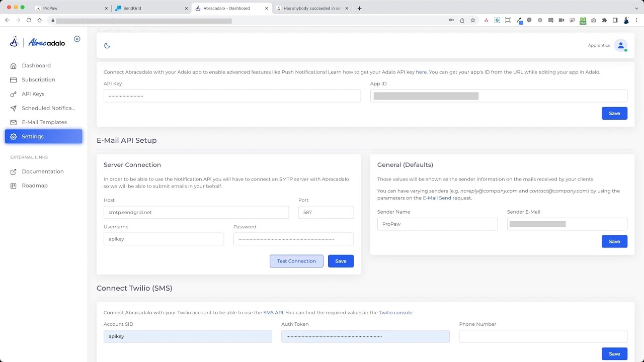Open E-Mail Templates page
This screenshot has height=362, width=644.
point(43,122)
